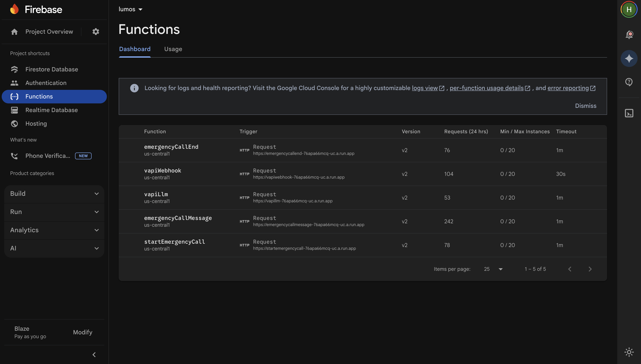Toggle light/dark theme sun icon
641x364 pixels.
tap(629, 352)
